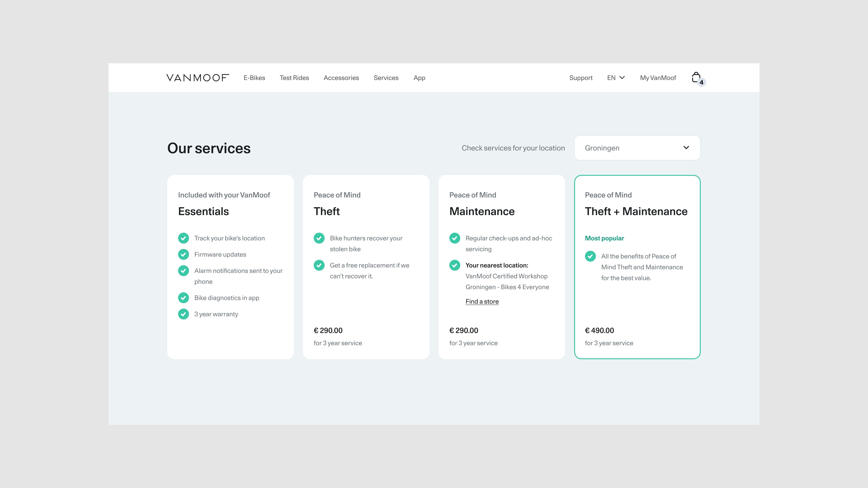Click 'Groningen - Bikes 4 Everyone' text
Viewport: 868px width, 488px height.
[x=507, y=287]
